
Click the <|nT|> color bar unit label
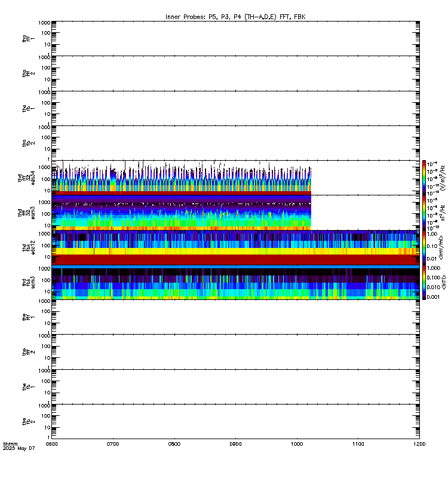(x=444, y=282)
